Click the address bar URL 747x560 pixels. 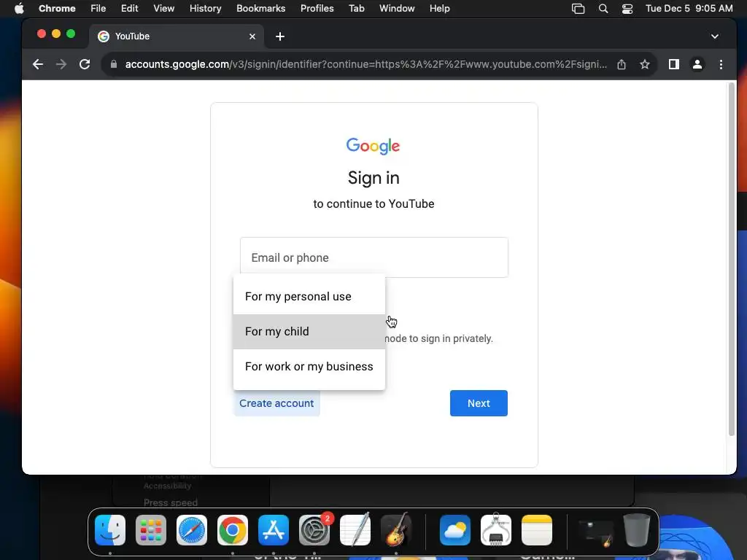coord(365,64)
